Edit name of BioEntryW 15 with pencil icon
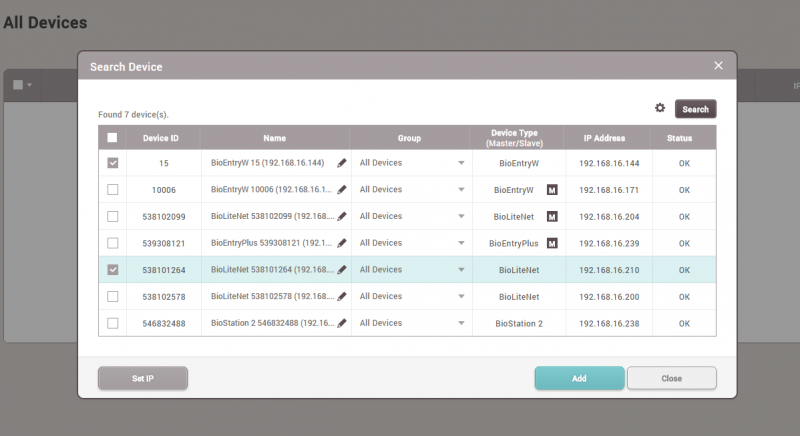Viewport: 800px width, 436px height. (342, 162)
